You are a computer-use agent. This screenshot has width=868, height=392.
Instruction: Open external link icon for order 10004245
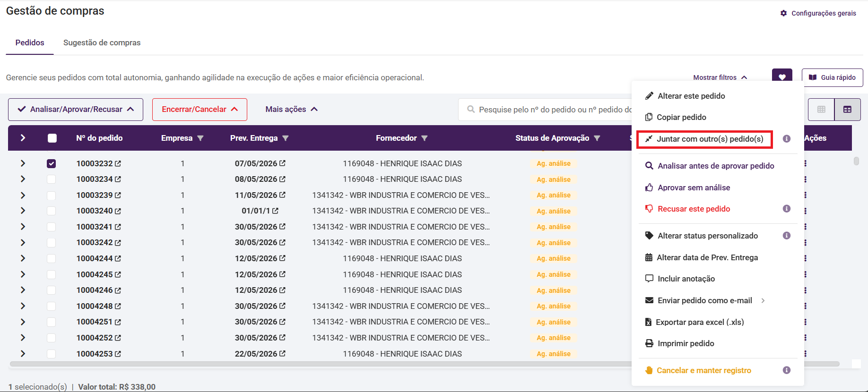(x=118, y=274)
